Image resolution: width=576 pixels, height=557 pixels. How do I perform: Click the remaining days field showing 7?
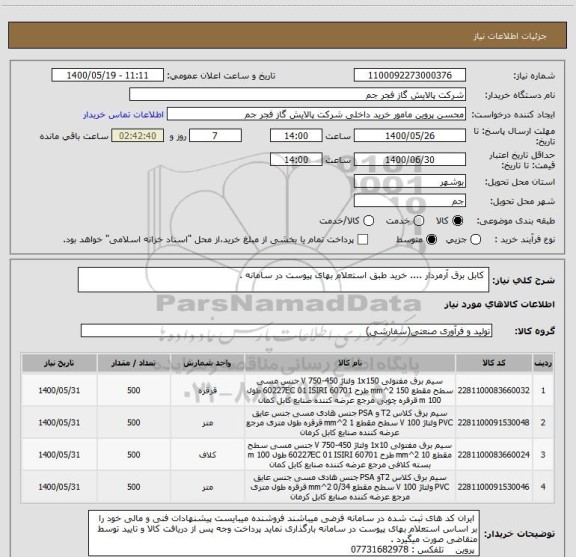coord(215,136)
